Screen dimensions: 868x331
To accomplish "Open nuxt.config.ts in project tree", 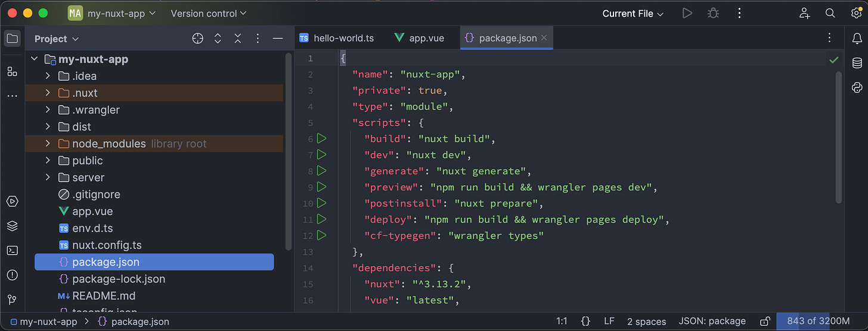I will [x=107, y=245].
